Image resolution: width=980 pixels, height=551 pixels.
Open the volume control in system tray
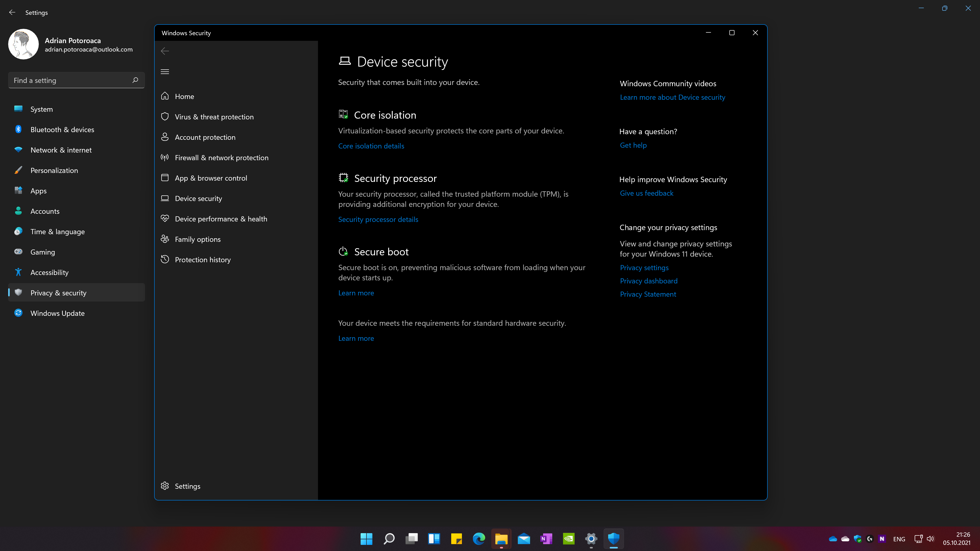point(930,539)
